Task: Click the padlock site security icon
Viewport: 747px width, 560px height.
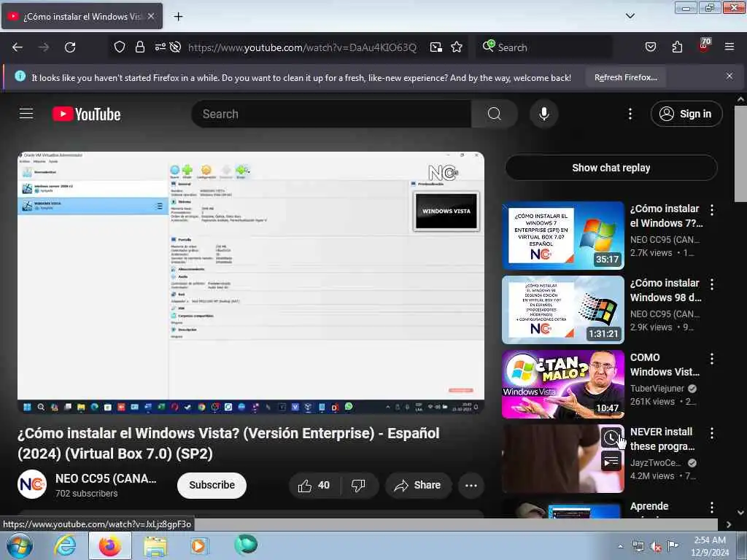Action: coord(139,47)
